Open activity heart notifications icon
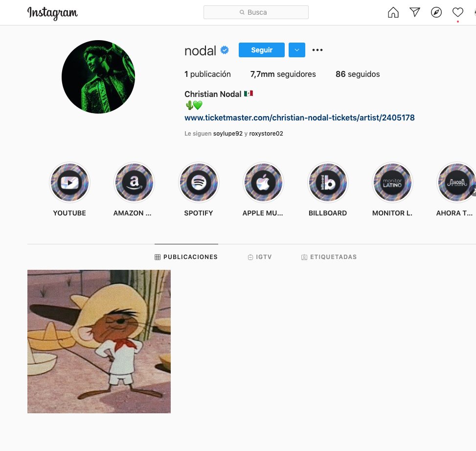Screen dimensions: 476x451 [458, 12]
